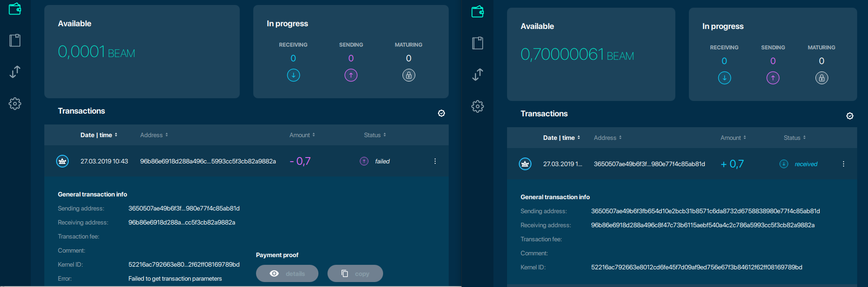
Task: Click failed status arrow icon
Action: coord(364,161)
